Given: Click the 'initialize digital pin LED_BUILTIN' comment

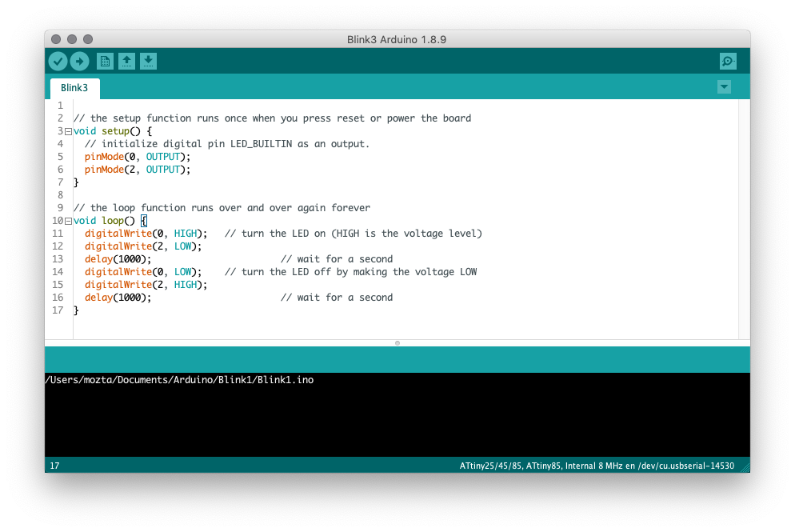Looking at the screenshot, I should [227, 144].
